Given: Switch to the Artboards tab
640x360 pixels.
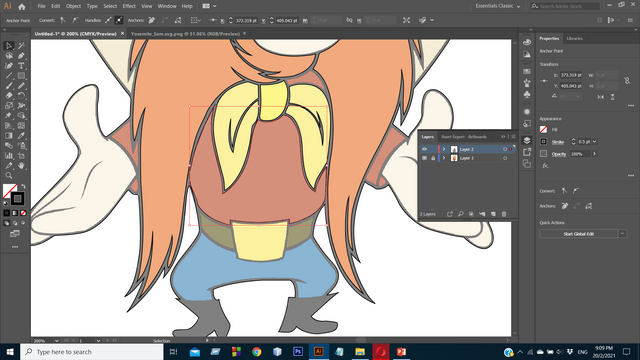Looking at the screenshot, I should coord(478,137).
